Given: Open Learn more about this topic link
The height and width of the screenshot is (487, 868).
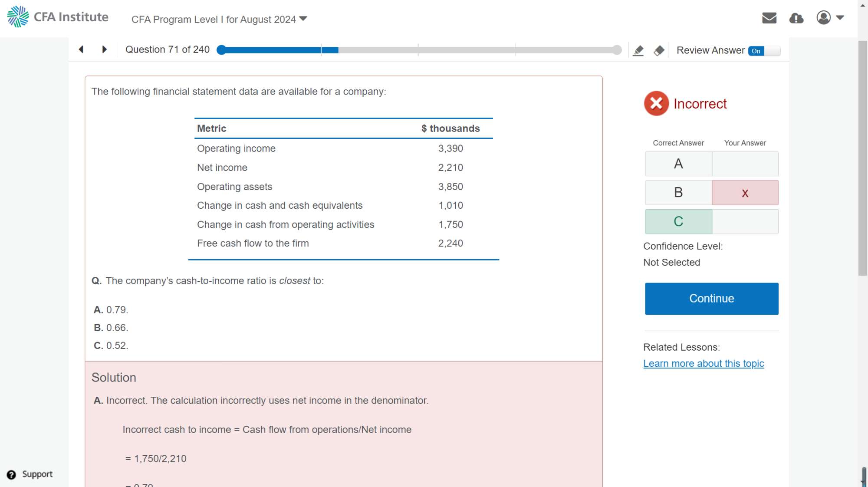Looking at the screenshot, I should [703, 364].
